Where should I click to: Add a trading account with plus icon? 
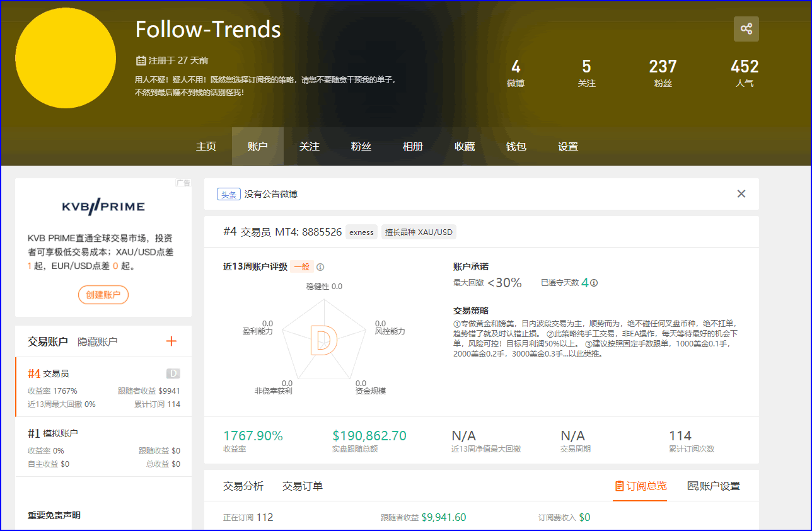coord(171,341)
